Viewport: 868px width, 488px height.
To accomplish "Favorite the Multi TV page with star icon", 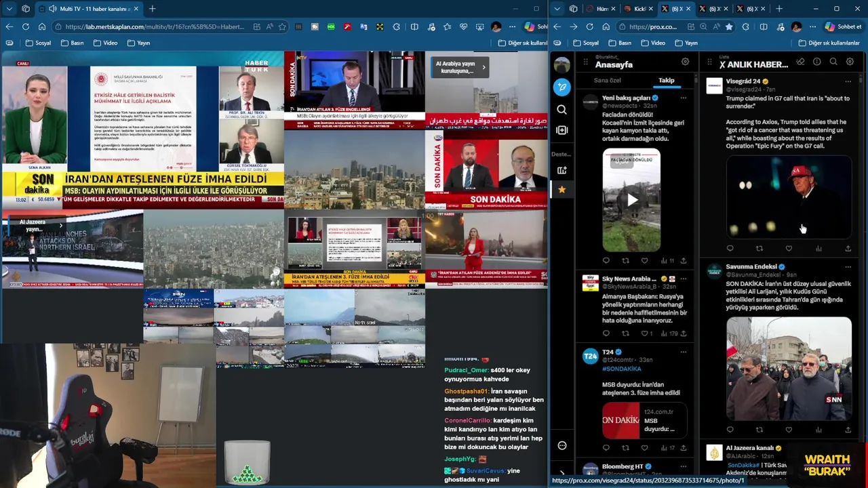I will click(282, 26).
